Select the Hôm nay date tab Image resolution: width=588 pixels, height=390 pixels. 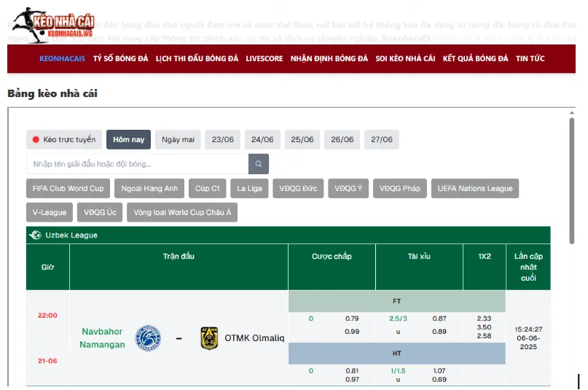tap(129, 139)
